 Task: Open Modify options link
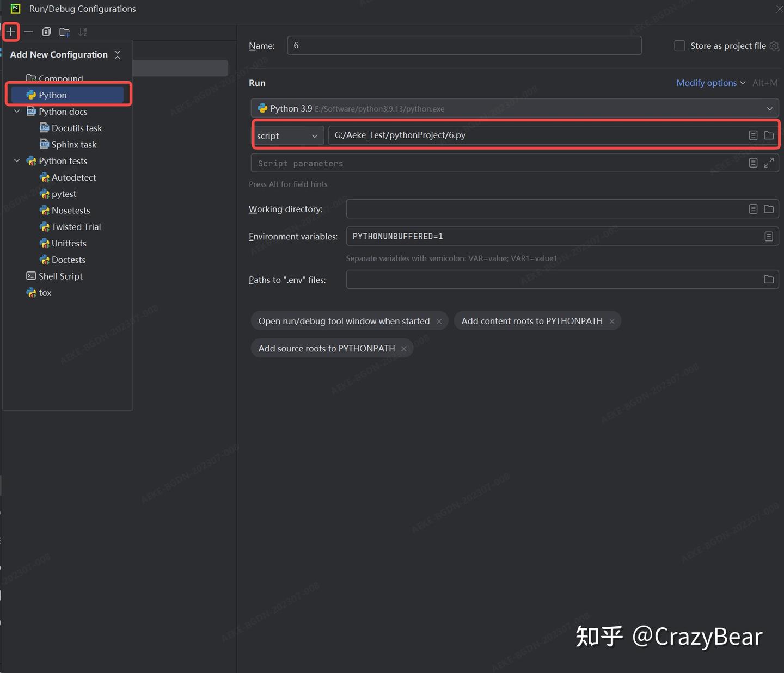click(710, 83)
